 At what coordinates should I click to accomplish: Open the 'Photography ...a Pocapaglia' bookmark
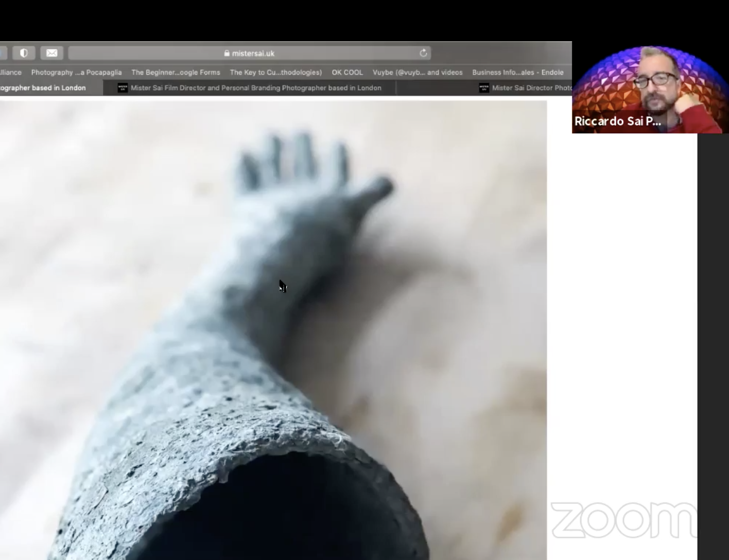pyautogui.click(x=76, y=73)
